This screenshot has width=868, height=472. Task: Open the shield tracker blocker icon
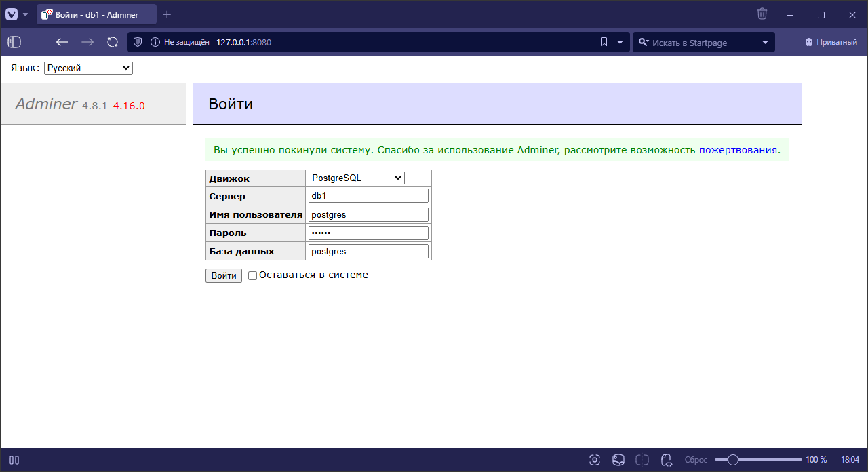point(138,42)
